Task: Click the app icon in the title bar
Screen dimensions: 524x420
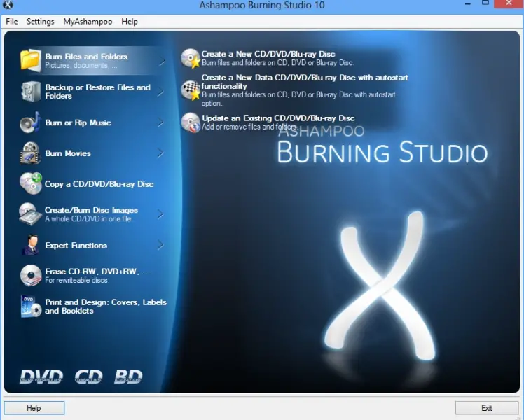Action: 8,5
